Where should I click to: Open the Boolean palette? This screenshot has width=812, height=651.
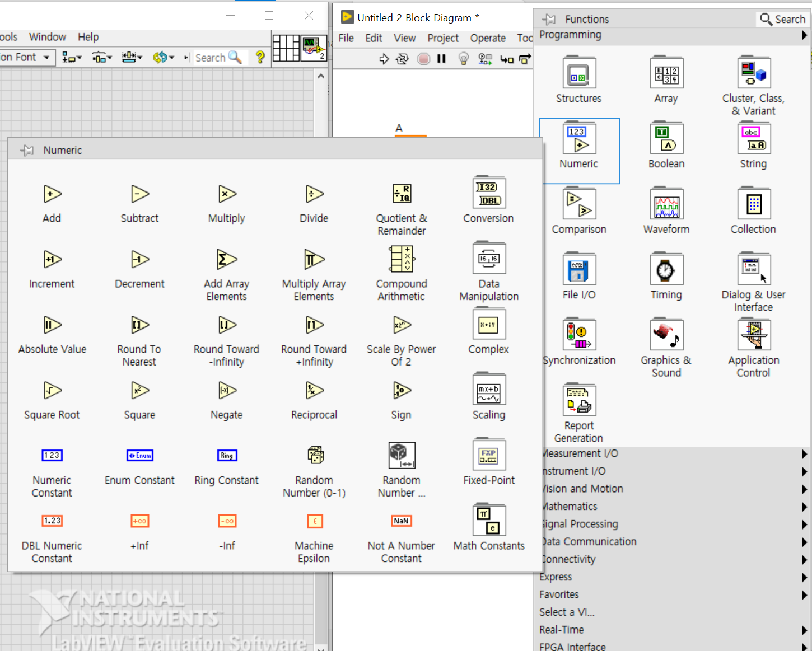pyautogui.click(x=666, y=138)
